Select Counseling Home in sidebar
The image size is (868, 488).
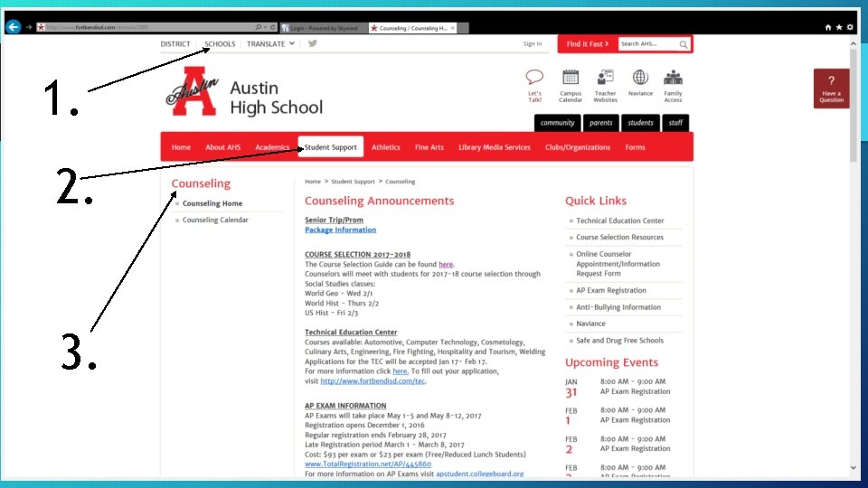click(212, 203)
